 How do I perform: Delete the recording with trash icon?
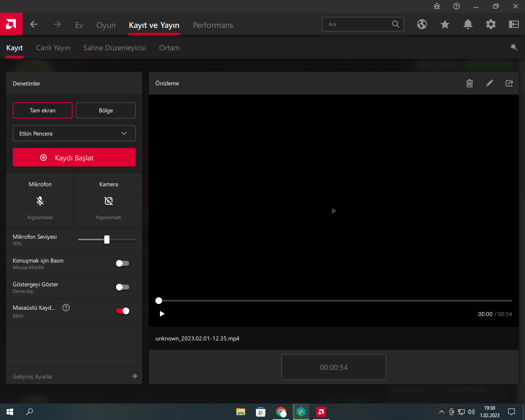tap(470, 83)
